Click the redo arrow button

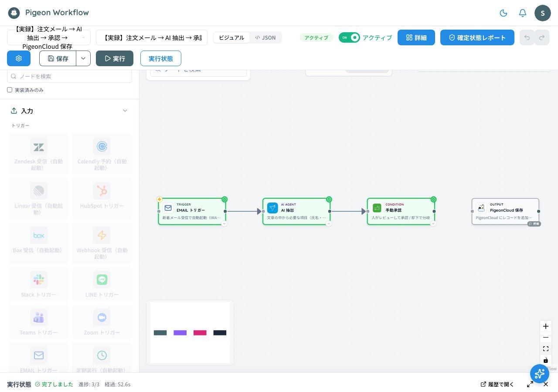pos(542,37)
